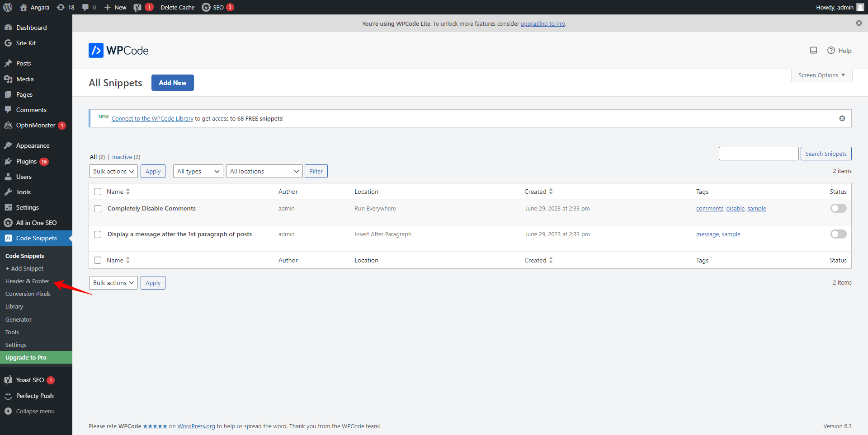
Task: Dismiss the WPCode Library connect notice
Action: [x=842, y=118]
